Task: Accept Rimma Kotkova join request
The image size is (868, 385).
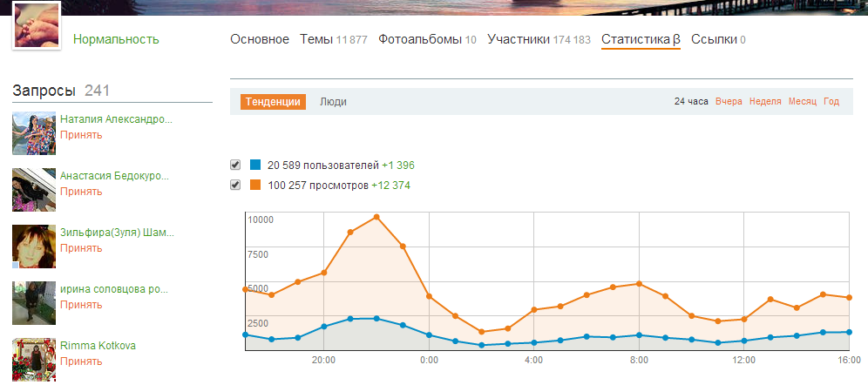Action: point(81,361)
